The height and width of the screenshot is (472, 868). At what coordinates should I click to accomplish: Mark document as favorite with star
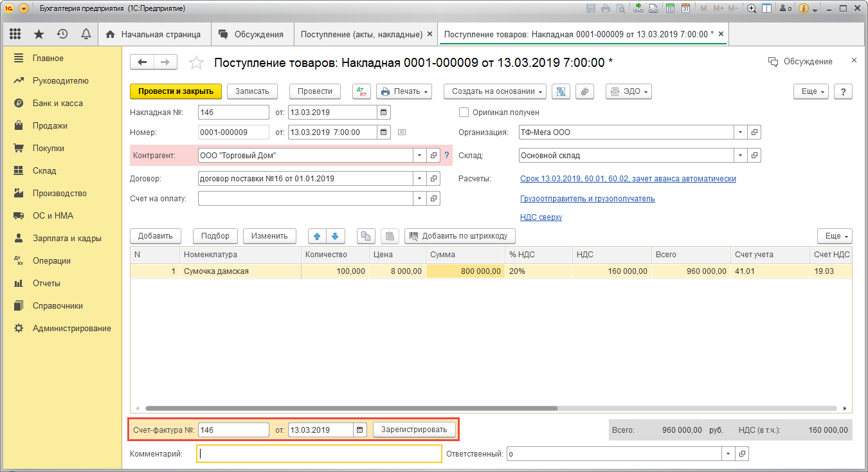pyautogui.click(x=196, y=62)
